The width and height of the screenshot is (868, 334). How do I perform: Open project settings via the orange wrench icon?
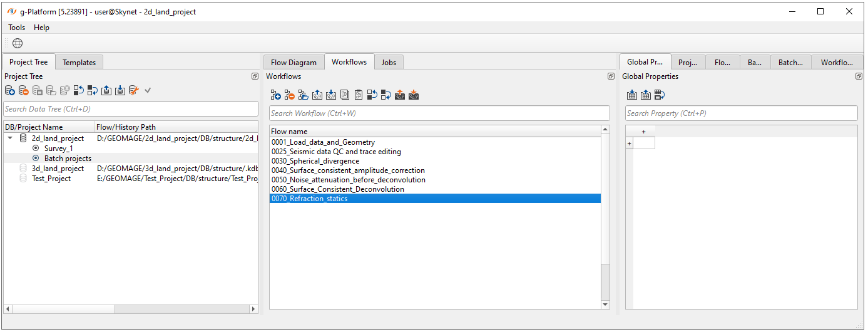[x=133, y=90]
